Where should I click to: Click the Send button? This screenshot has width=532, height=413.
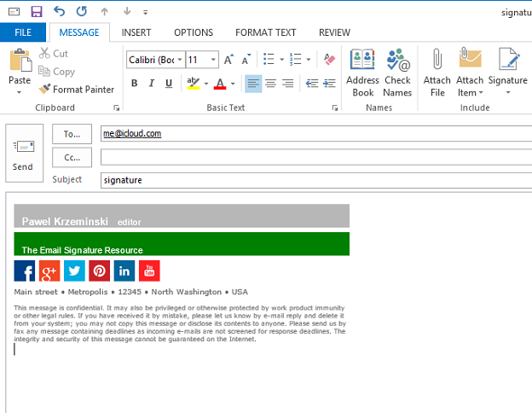24,154
